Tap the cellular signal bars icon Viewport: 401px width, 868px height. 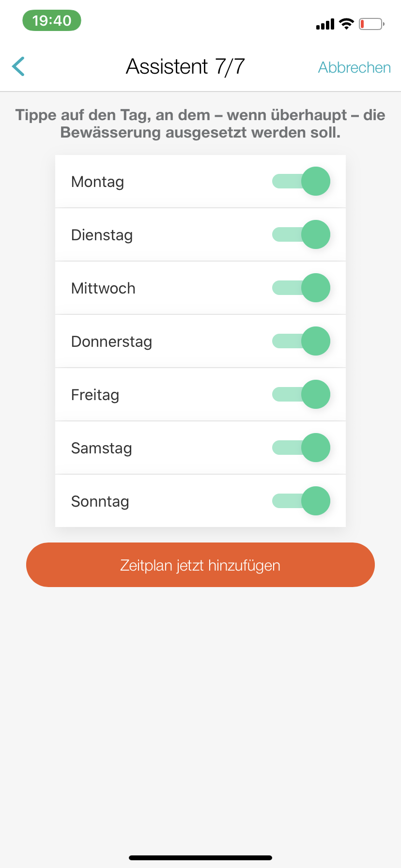325,24
